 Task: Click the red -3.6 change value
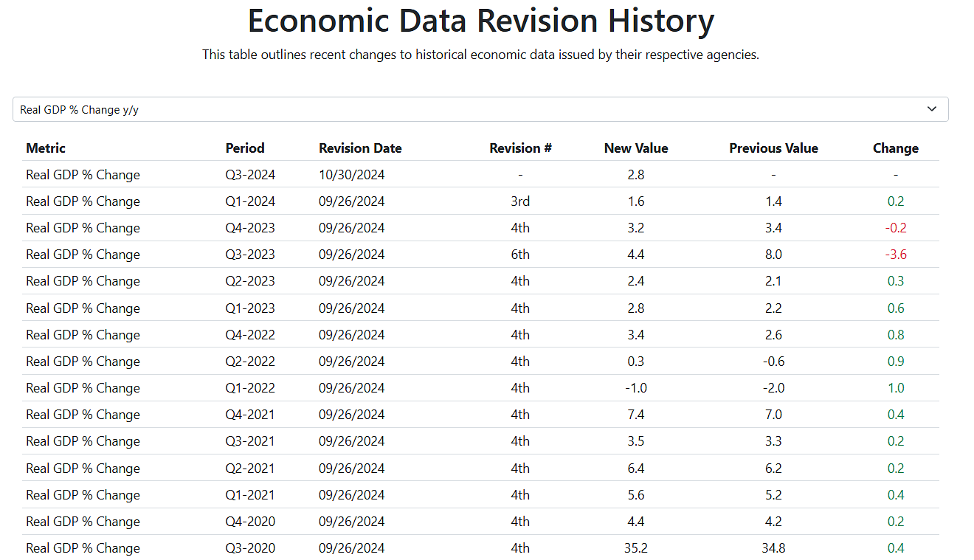click(896, 255)
